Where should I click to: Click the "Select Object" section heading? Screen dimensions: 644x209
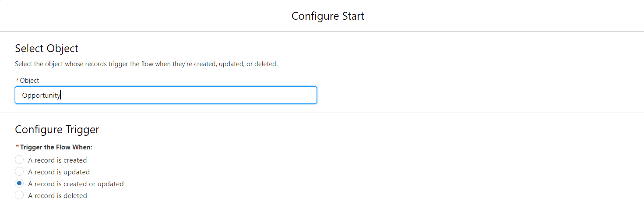point(47,48)
